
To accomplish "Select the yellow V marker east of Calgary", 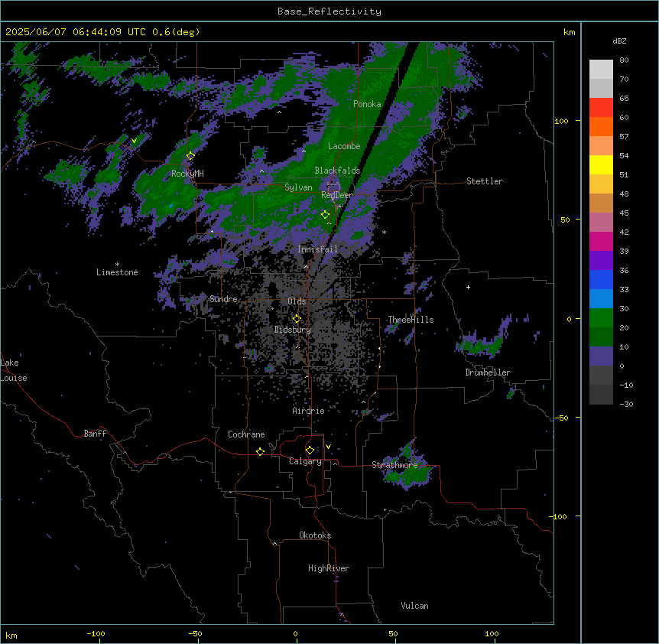I will click(328, 447).
